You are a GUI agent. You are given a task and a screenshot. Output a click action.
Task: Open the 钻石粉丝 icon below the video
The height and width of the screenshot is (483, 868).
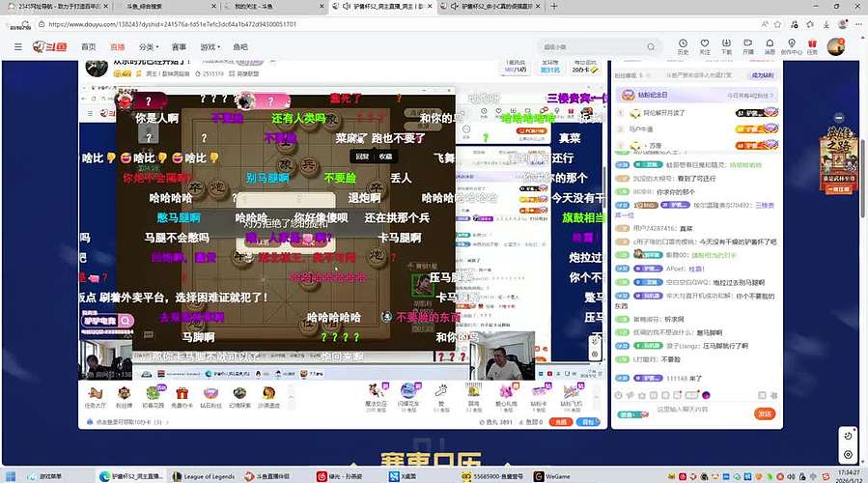(210, 397)
